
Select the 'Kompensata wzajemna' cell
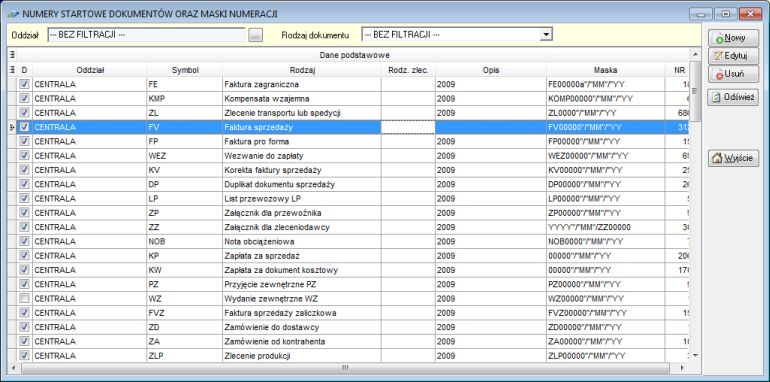[x=302, y=99]
